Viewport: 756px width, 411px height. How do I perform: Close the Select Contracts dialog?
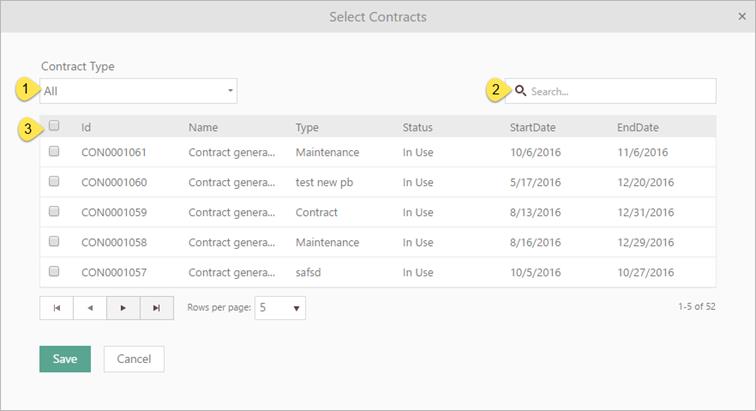(742, 17)
